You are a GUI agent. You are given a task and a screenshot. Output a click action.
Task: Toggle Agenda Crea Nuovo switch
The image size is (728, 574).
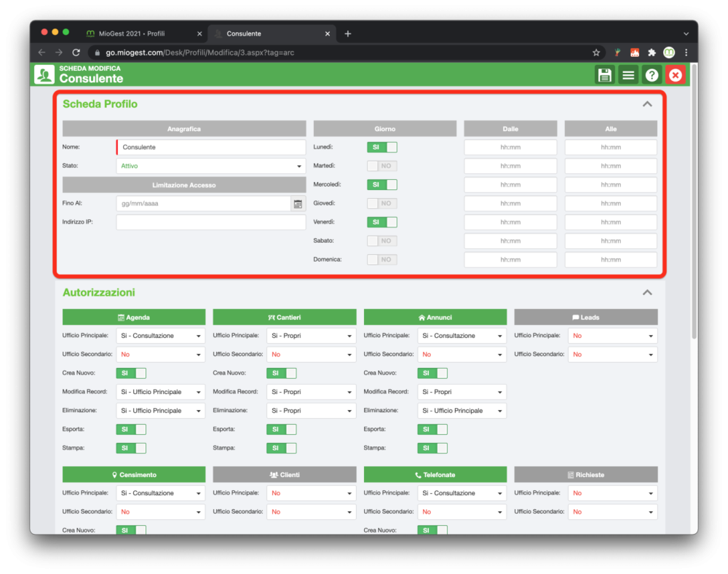pos(131,373)
